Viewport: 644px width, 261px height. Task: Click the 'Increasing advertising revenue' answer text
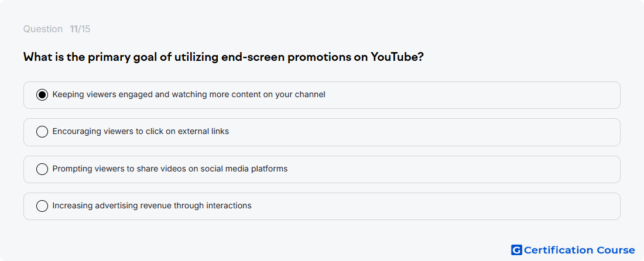point(152,205)
